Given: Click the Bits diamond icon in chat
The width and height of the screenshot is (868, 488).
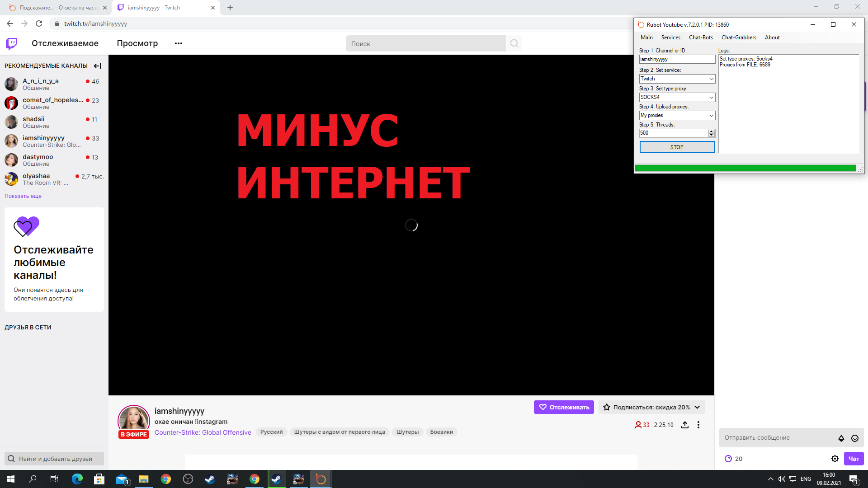Looking at the screenshot, I should point(841,438).
